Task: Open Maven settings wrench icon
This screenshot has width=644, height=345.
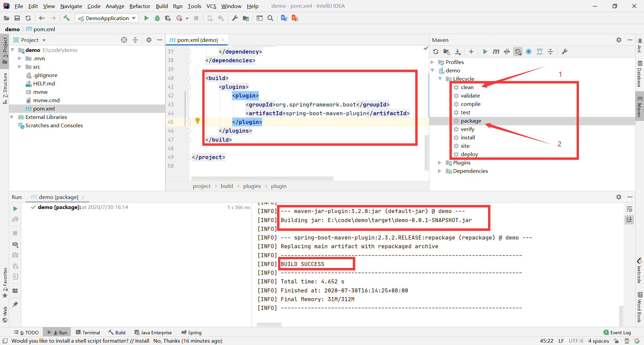Action: [565, 52]
